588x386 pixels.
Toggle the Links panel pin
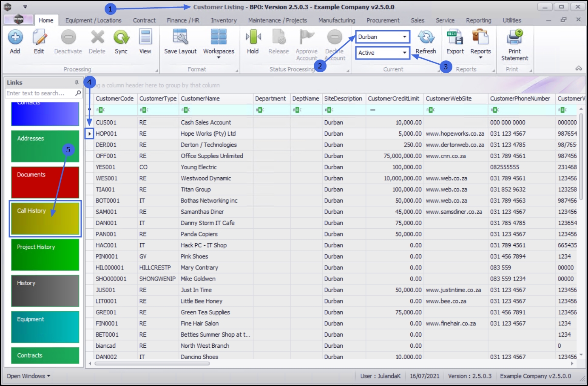tap(77, 82)
